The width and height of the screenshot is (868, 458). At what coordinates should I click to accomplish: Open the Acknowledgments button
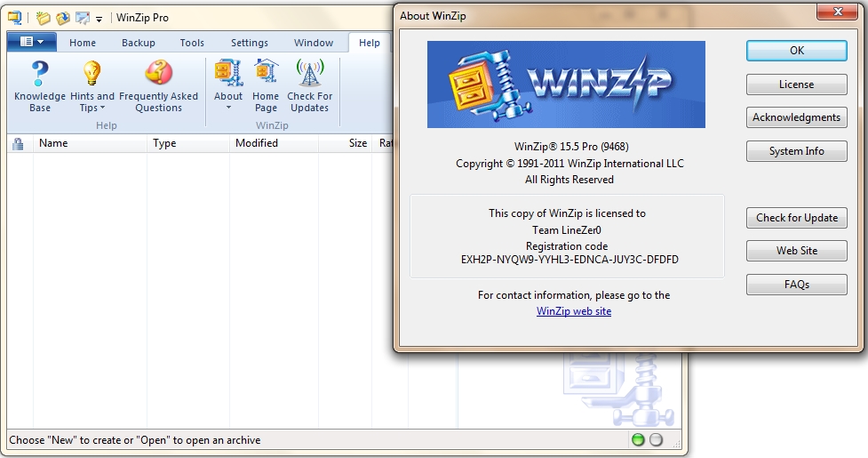pos(797,117)
